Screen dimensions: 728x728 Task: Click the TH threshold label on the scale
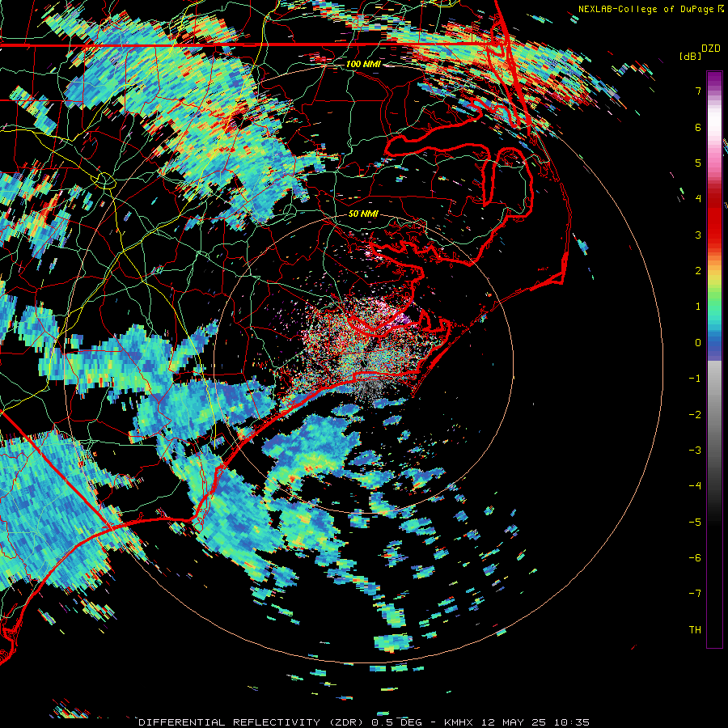[695, 630]
